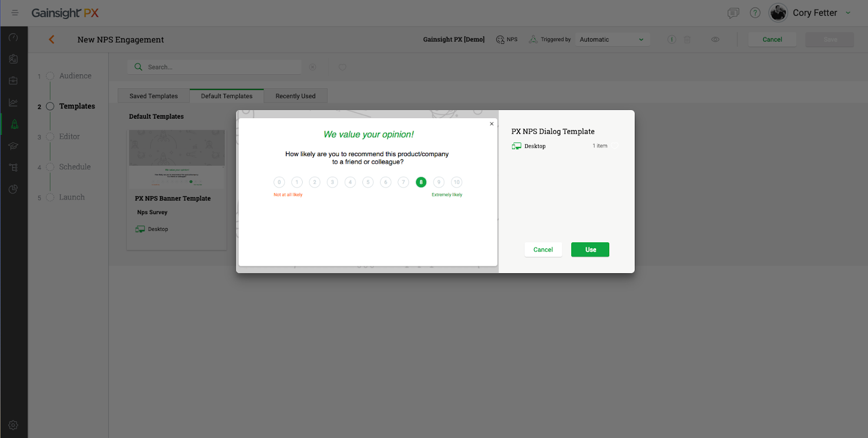This screenshot has width=868, height=438.
Task: Select score 0 in NPS survey
Action: point(279,182)
